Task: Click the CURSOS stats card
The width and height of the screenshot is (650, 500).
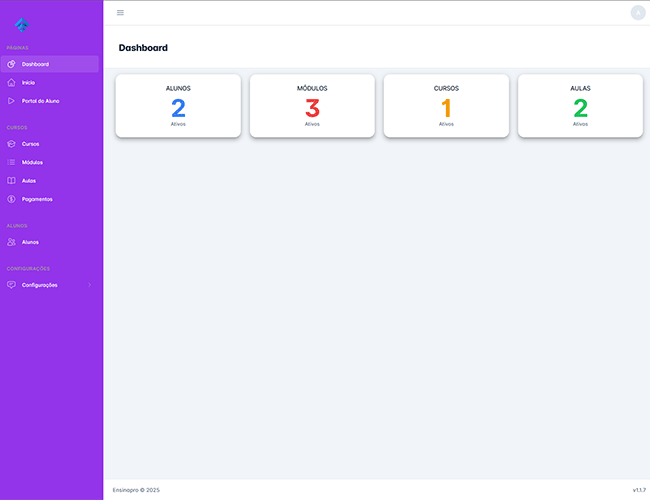Action: (446, 106)
